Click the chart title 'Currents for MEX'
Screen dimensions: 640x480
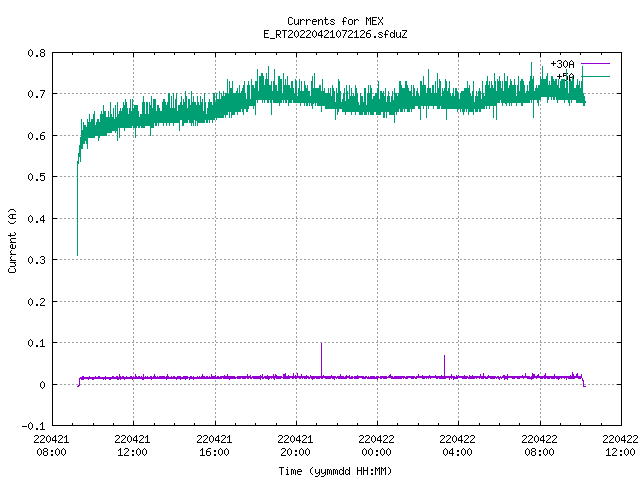pos(335,21)
